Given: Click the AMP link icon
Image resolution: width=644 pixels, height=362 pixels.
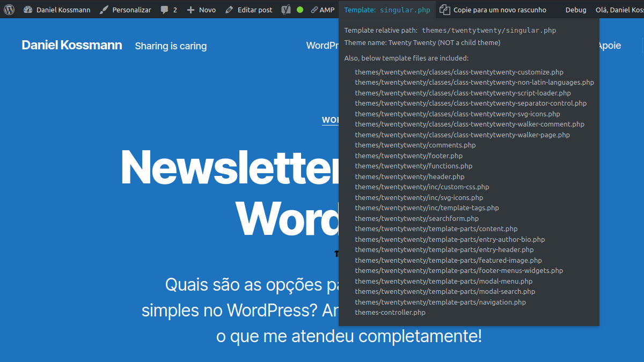Looking at the screenshot, I should pos(314,10).
